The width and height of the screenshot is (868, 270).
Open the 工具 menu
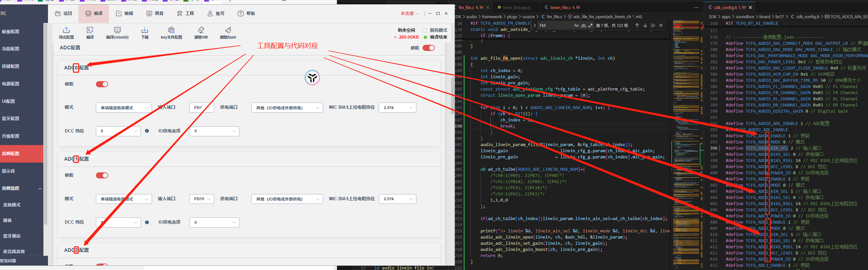tap(185, 14)
